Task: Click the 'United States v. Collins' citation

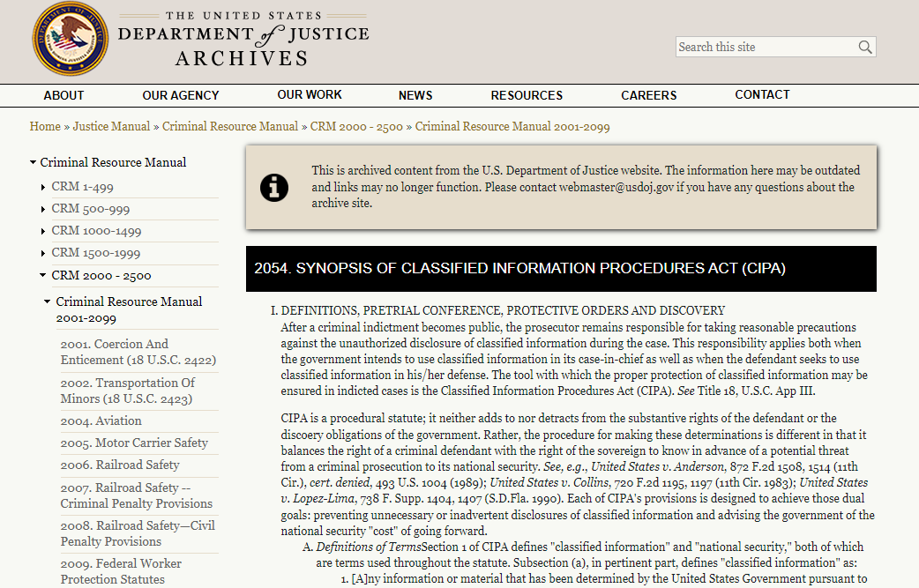Action: [549, 482]
